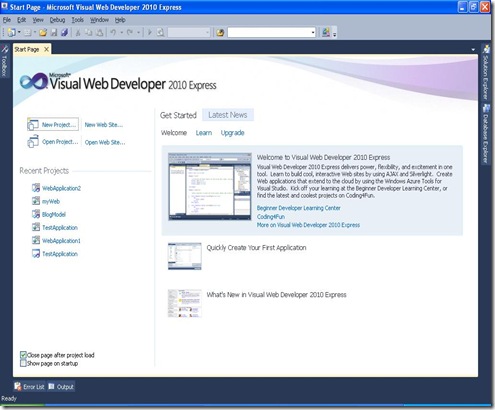Image resolution: width=495 pixels, height=410 pixels.
Task: Select the Start Page document tab
Action: click(x=27, y=49)
